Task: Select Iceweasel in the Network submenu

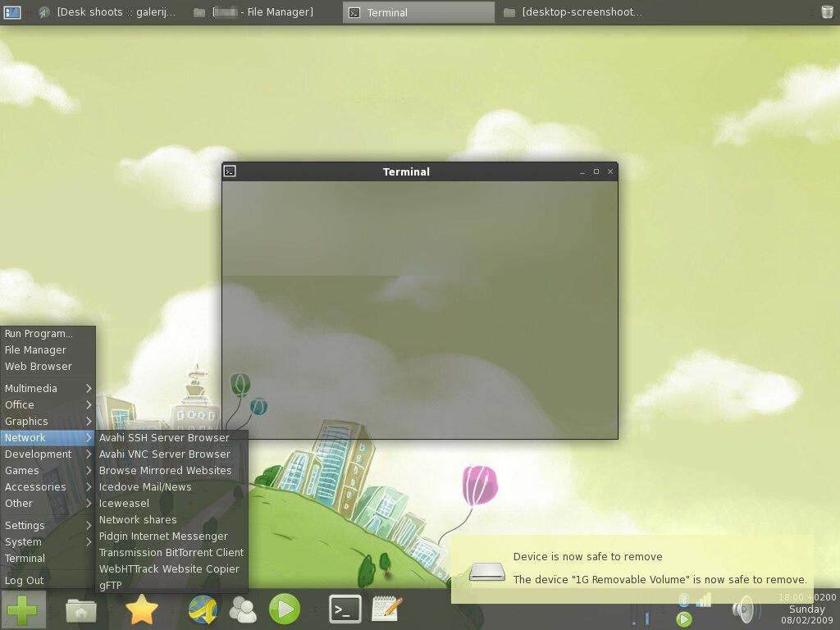Action: click(123, 503)
